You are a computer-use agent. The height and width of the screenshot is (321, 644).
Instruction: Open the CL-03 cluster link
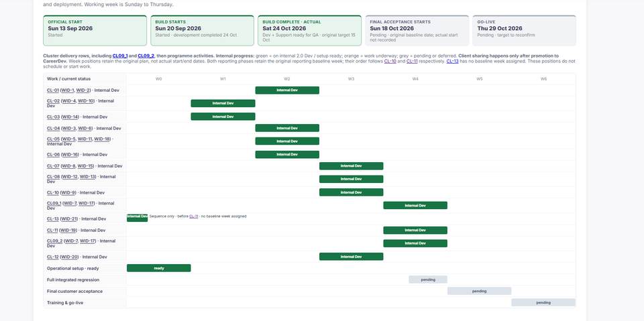[54, 117]
